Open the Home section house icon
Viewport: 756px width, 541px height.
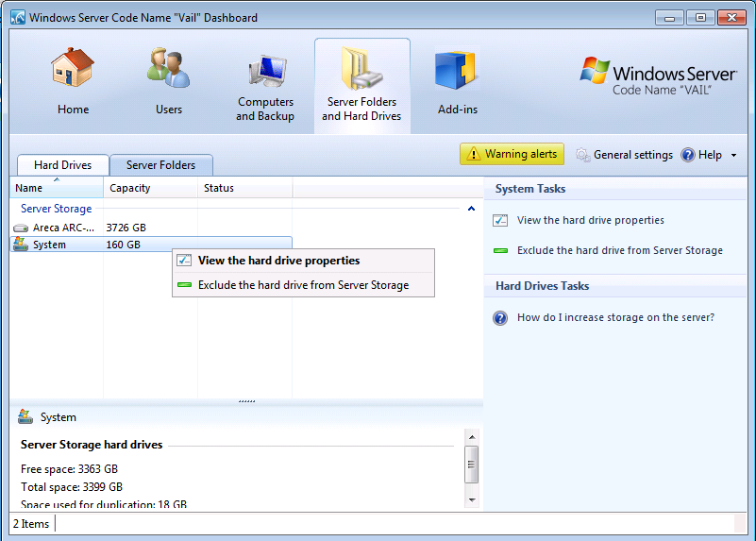(x=73, y=67)
